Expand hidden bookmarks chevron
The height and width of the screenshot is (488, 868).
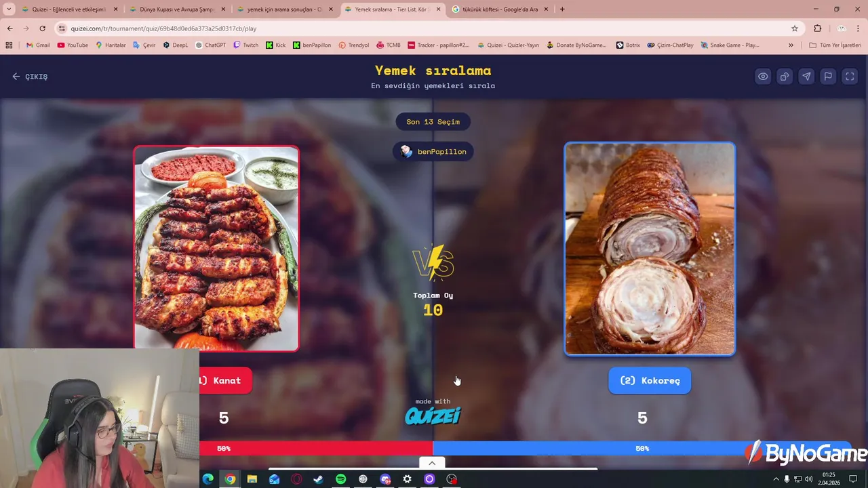click(x=791, y=45)
